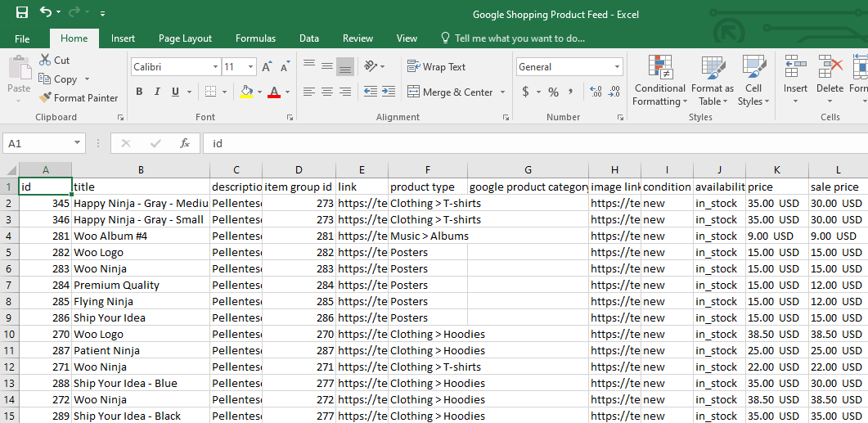Viewport: 868px width, 423px height.
Task: Click the Tell me what you want search box
Action: pos(519,38)
